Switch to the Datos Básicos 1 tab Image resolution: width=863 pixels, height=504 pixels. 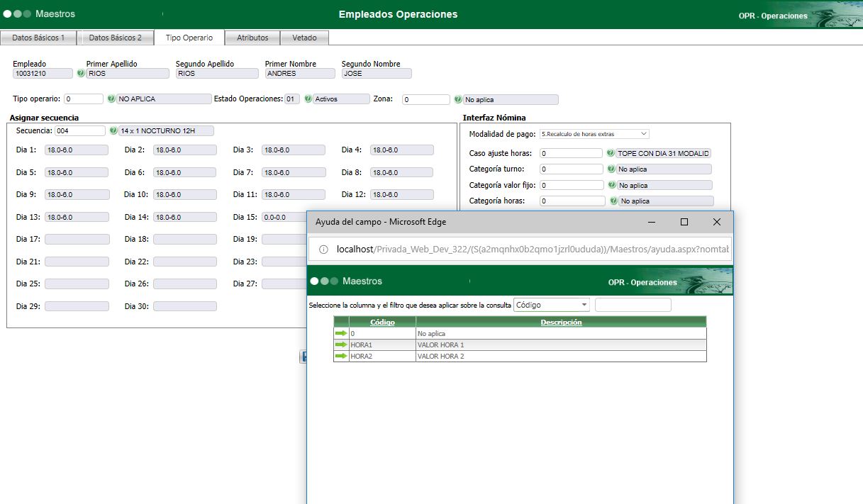click(x=38, y=38)
